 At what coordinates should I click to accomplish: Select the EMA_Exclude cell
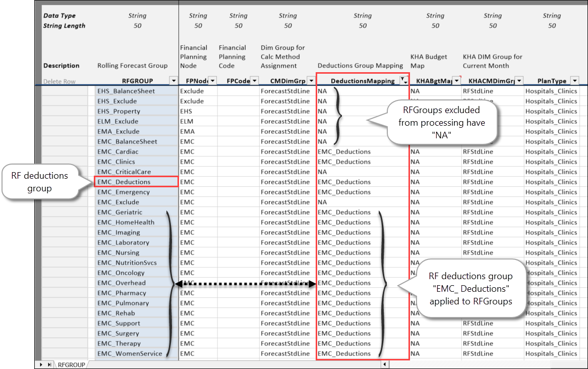pyautogui.click(x=136, y=132)
